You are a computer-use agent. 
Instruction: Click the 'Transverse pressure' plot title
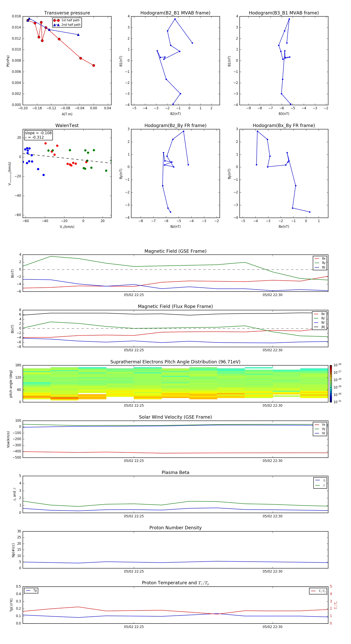[67, 13]
